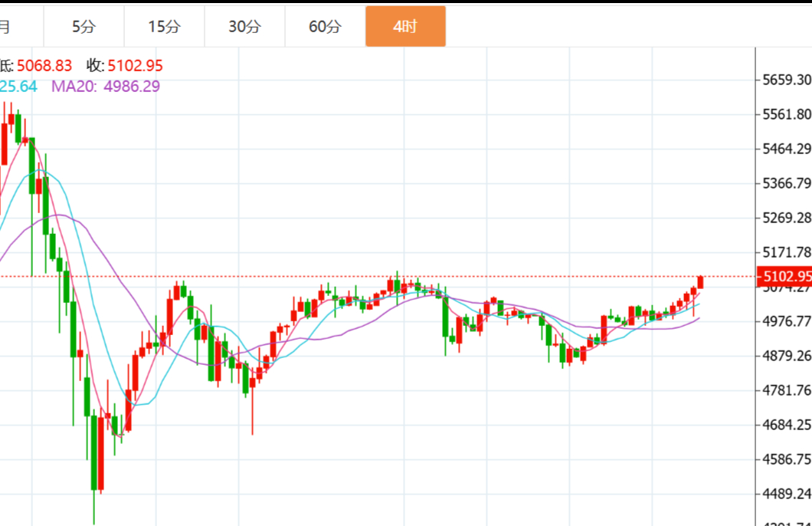Click the 低 price value 5068.83
812x526 pixels.
tap(44, 67)
